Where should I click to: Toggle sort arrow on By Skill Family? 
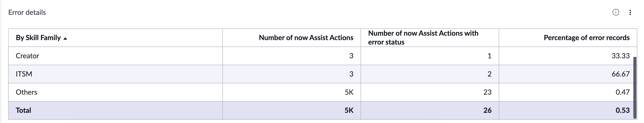(x=65, y=39)
